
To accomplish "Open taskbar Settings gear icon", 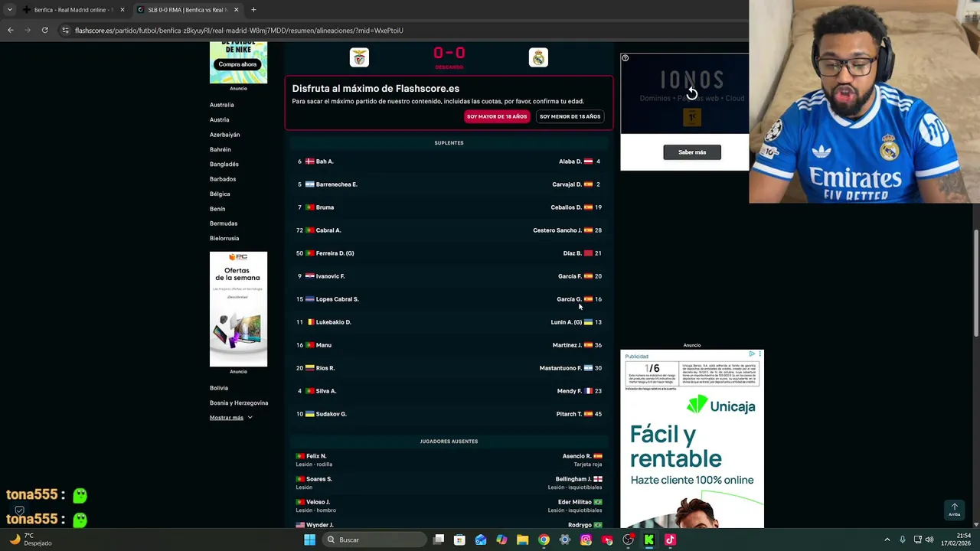I will [564, 540].
